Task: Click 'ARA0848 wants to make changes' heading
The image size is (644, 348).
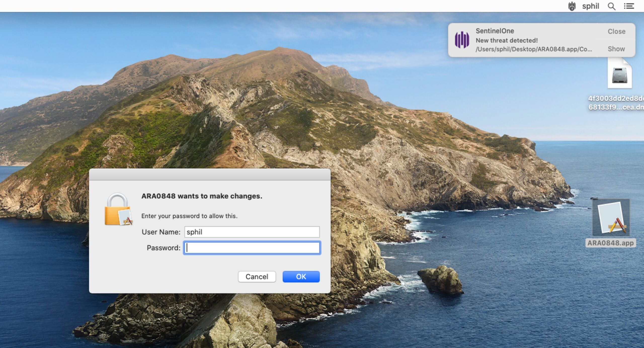Action: (202, 196)
